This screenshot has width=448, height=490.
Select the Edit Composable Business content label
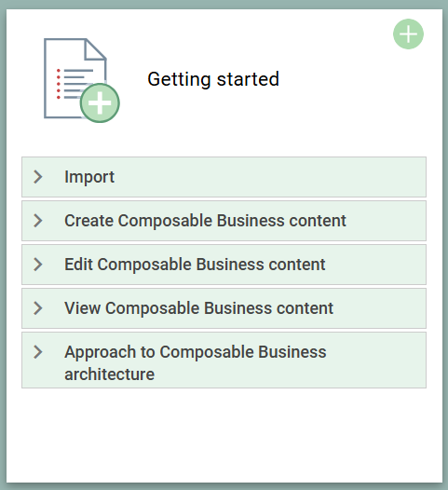tap(195, 265)
